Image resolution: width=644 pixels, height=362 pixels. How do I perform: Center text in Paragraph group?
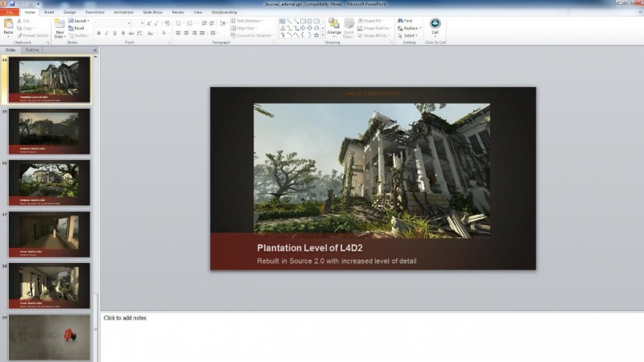pyautogui.click(x=186, y=33)
